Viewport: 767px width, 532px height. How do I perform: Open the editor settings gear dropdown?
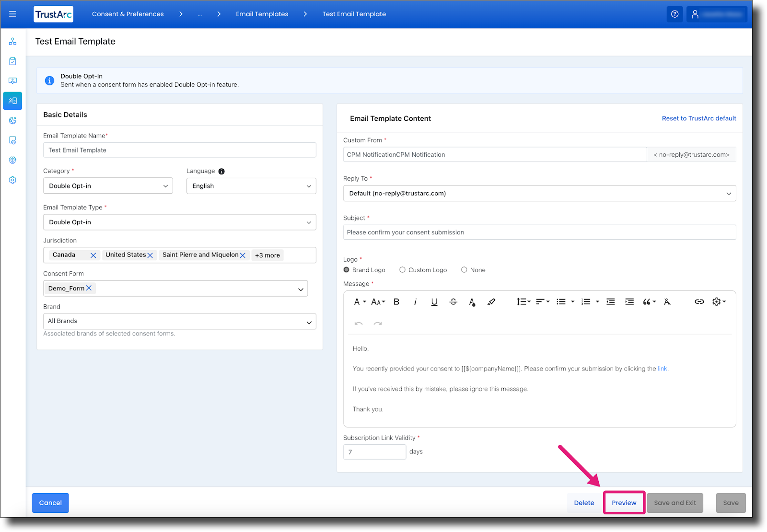[x=719, y=302]
